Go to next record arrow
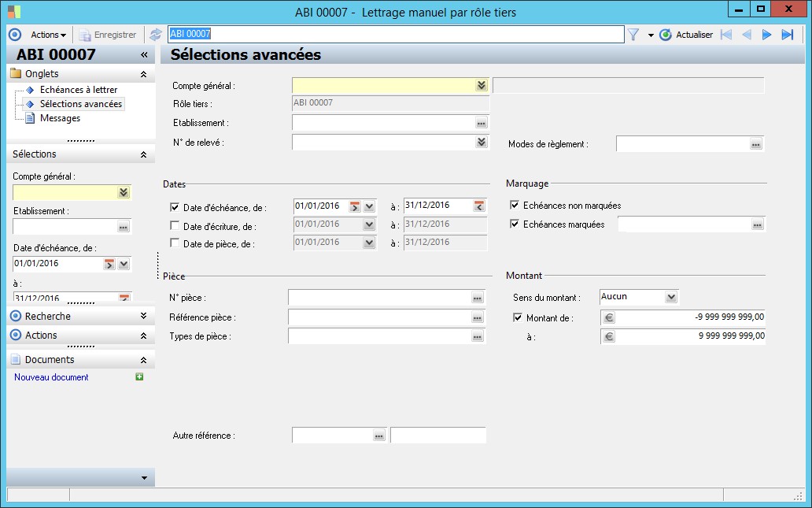The height and width of the screenshot is (508, 812). [x=766, y=35]
